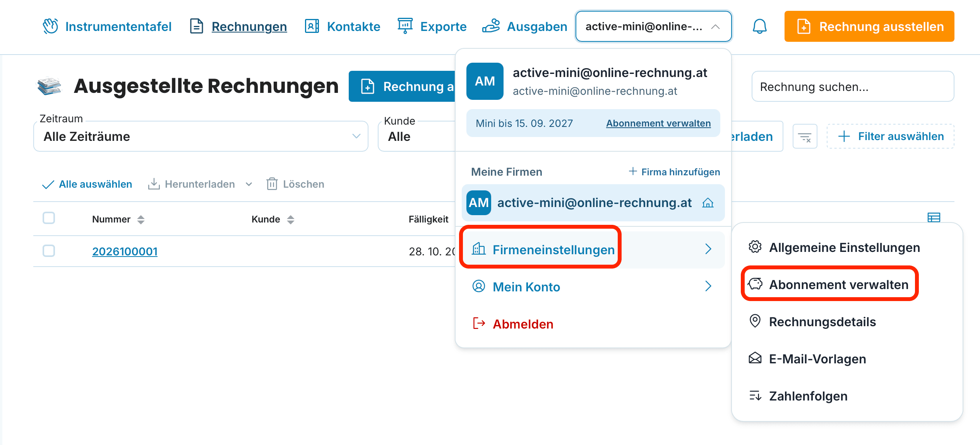Collapse the active-mini@online account dropdown

653,26
